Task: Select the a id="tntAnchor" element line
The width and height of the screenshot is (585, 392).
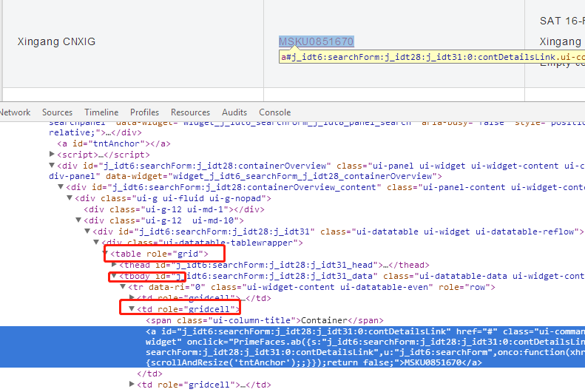Action: point(114,143)
